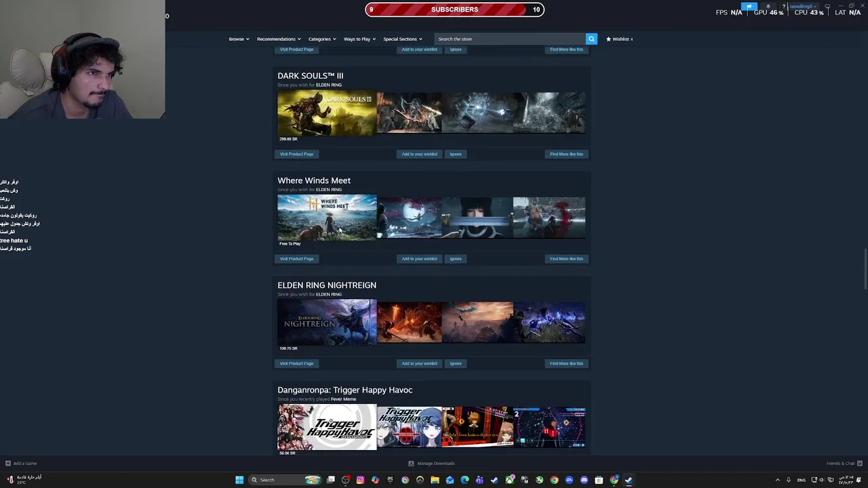Click the ELDEN RING NIGHTREIGN title
868x488 pixels.
coord(327,285)
